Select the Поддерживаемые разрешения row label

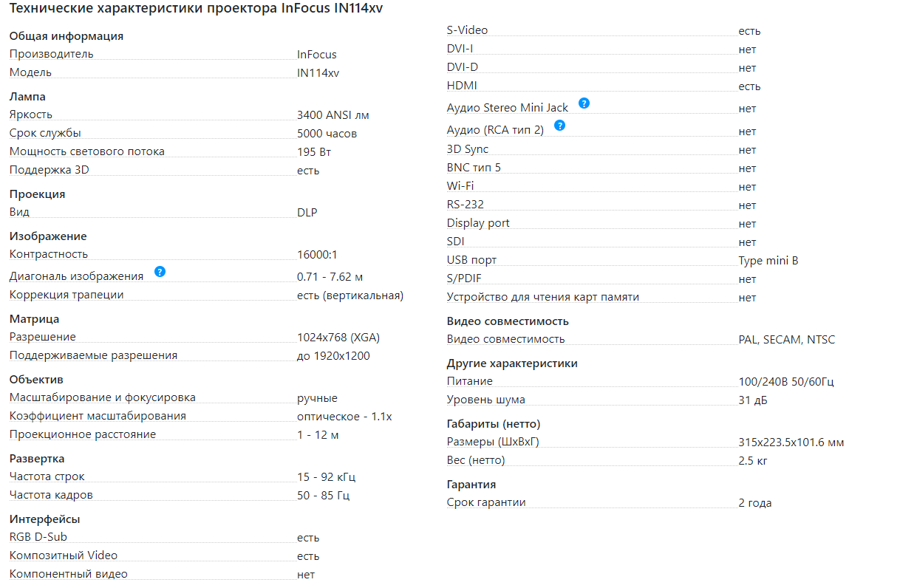93,355
